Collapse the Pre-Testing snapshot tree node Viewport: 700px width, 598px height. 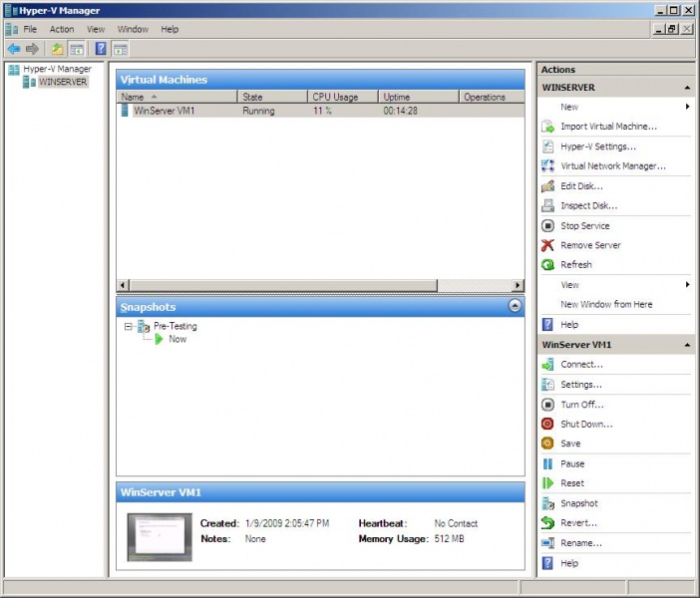coord(128,327)
